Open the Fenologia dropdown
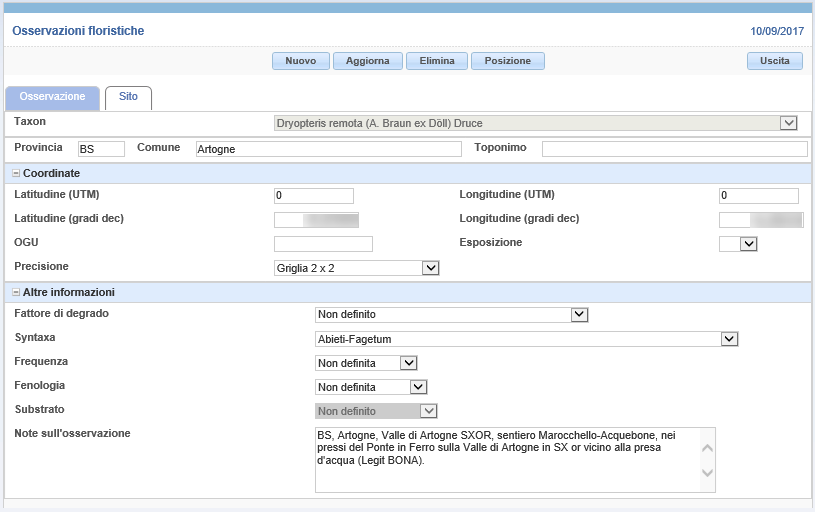 (418, 387)
